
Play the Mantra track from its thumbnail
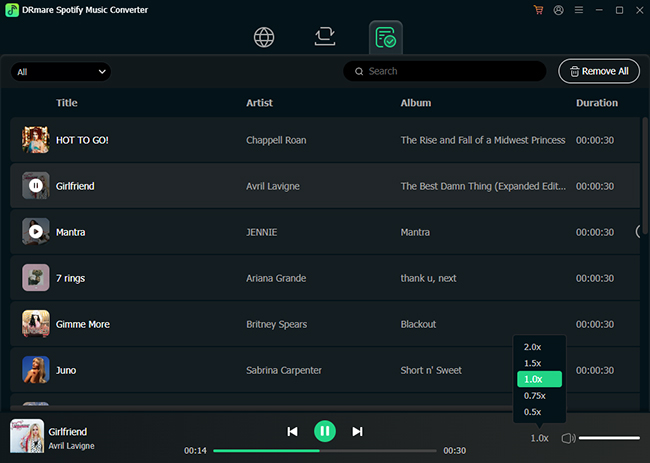click(x=36, y=232)
